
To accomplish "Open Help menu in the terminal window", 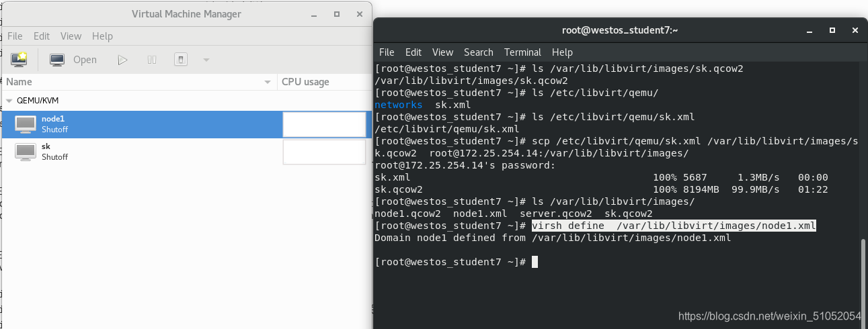I will click(562, 52).
